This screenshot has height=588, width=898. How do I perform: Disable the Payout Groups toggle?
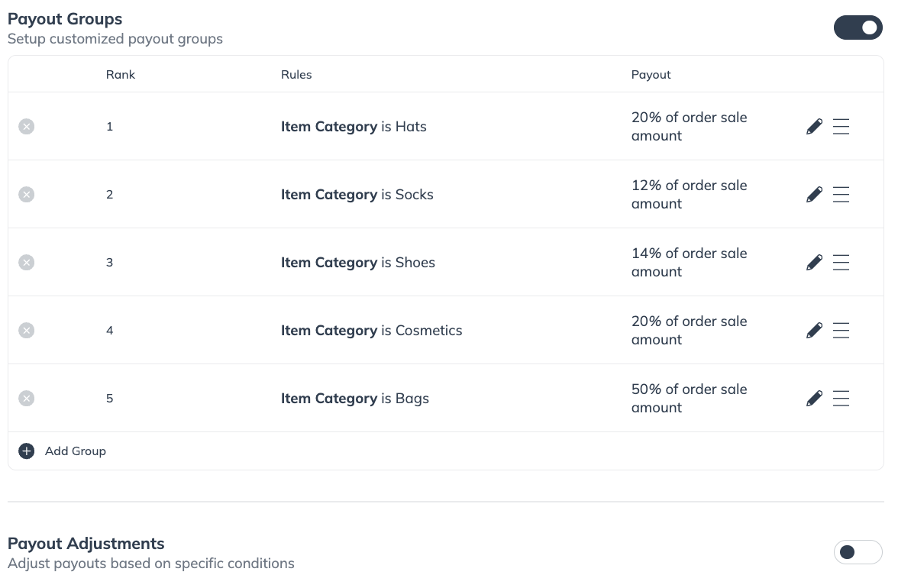[858, 28]
